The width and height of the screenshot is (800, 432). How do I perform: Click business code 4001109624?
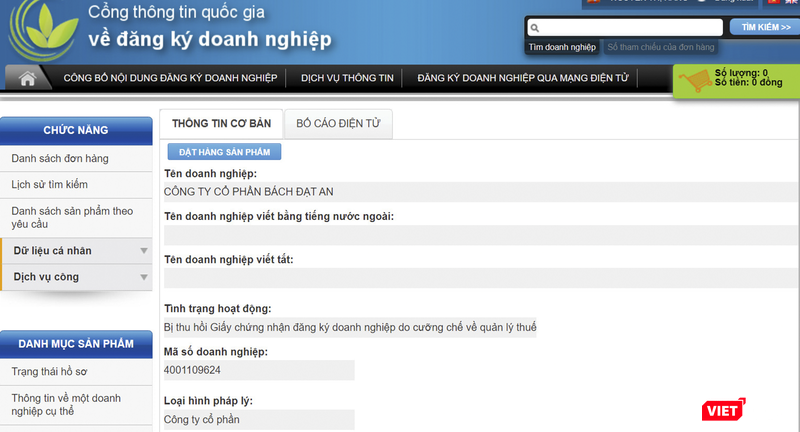tap(192, 370)
